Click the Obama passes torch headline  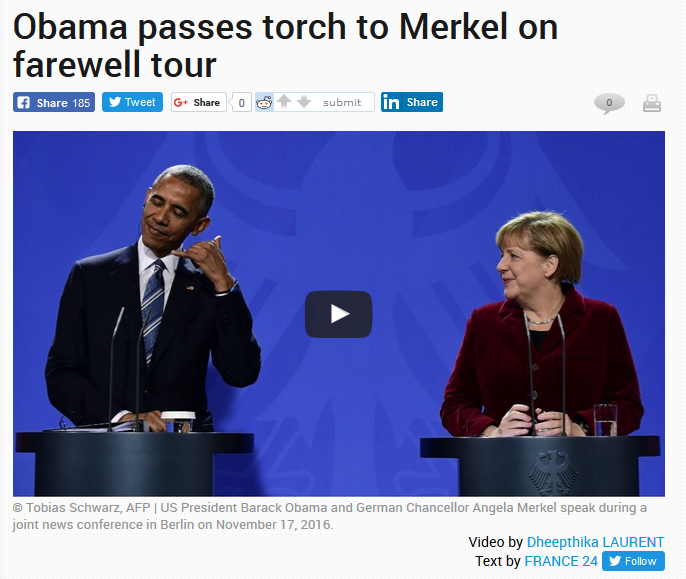point(285,46)
